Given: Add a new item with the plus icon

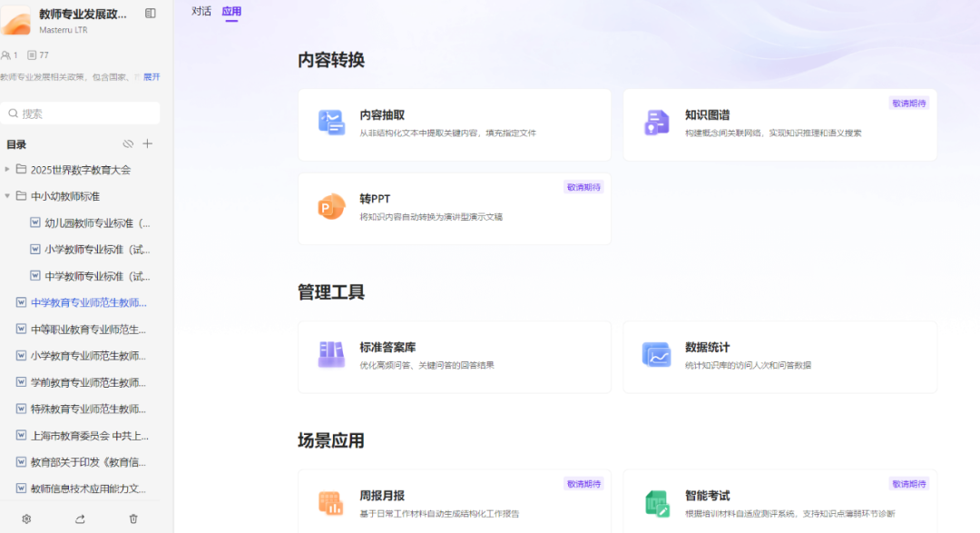Looking at the screenshot, I should 147,143.
